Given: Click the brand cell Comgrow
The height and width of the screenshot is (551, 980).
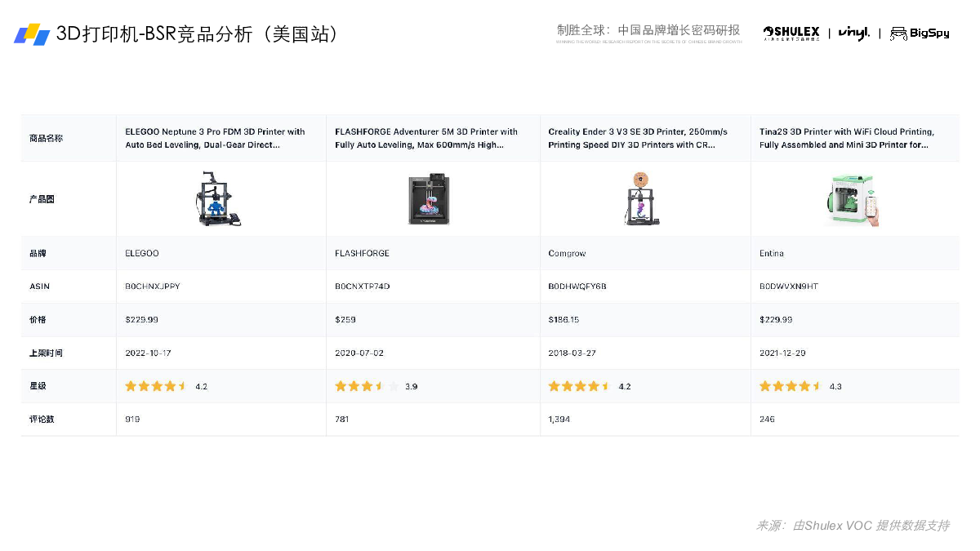Looking at the screenshot, I should click(x=567, y=253).
